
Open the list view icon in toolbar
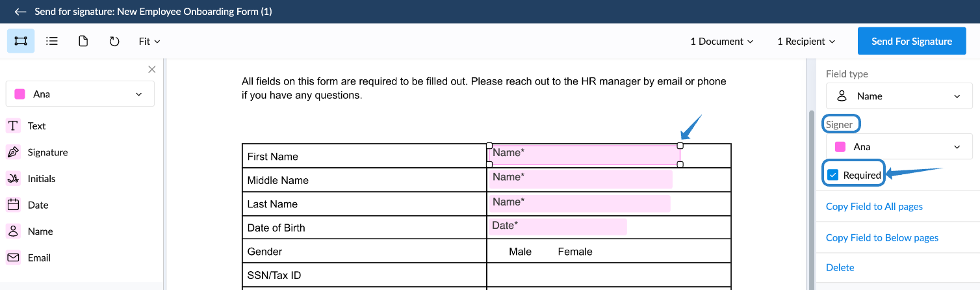pyautogui.click(x=52, y=41)
